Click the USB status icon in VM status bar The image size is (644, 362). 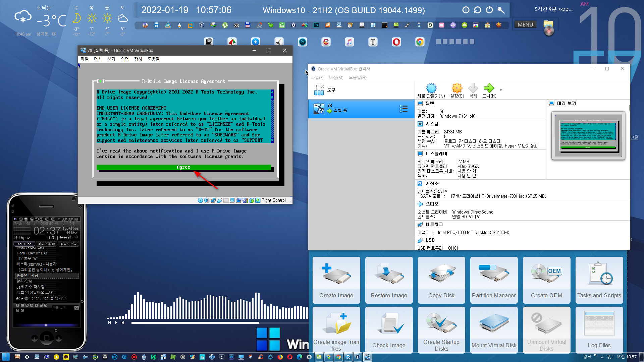click(220, 200)
